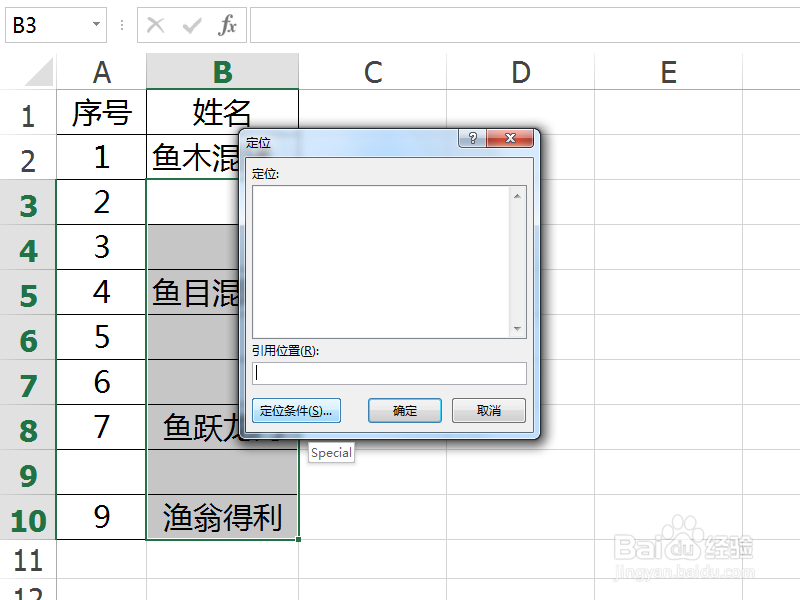This screenshot has height=600, width=800.
Task: Open the 定位条件(S) special conditions button
Action: [298, 410]
